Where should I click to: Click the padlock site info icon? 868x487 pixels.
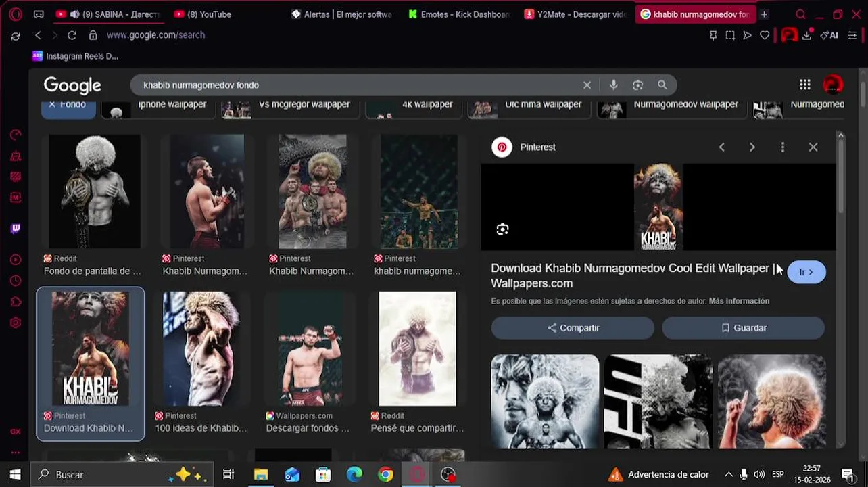pos(93,35)
